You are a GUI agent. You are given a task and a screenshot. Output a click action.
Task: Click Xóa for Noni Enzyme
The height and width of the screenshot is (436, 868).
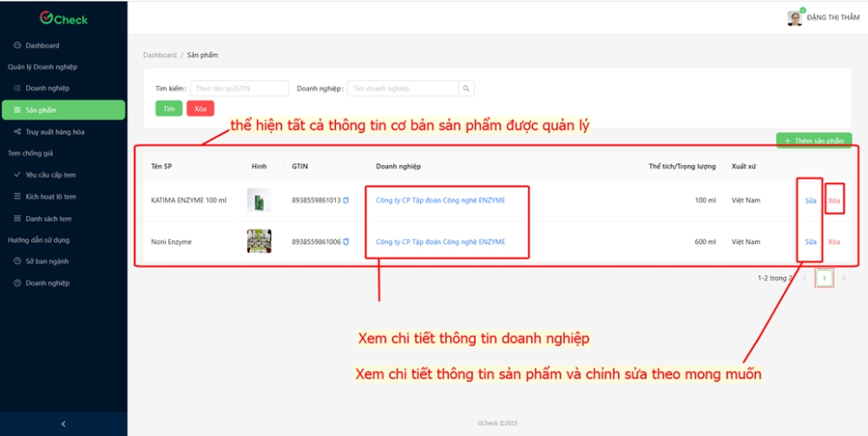pos(834,242)
